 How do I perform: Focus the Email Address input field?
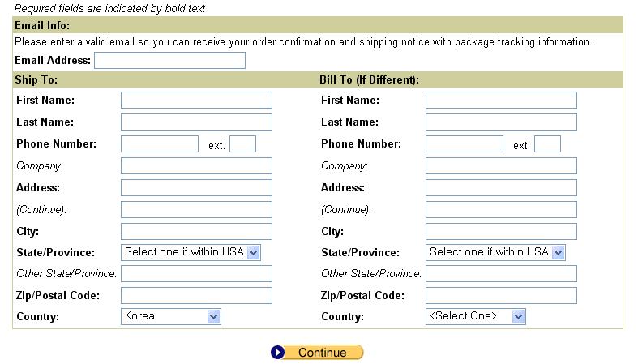point(169,60)
